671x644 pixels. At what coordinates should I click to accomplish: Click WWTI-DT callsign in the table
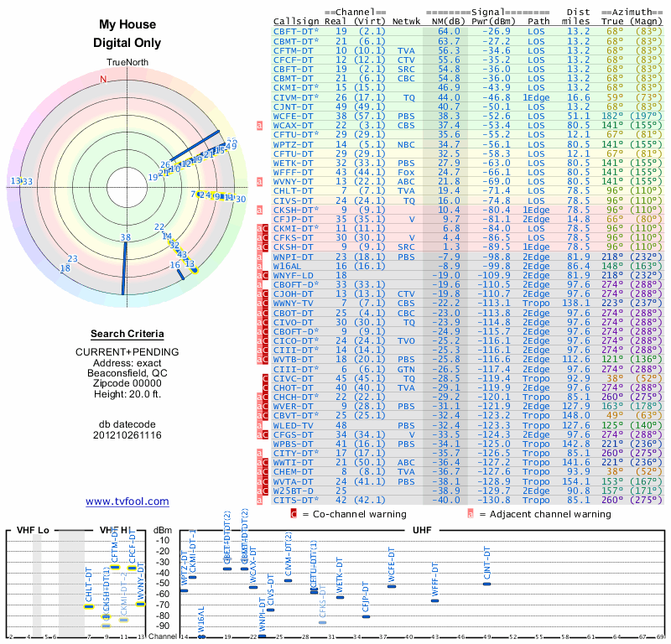coord(293,463)
